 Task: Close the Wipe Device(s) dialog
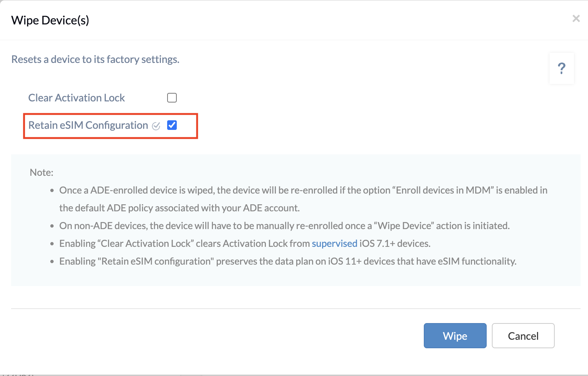(x=576, y=19)
